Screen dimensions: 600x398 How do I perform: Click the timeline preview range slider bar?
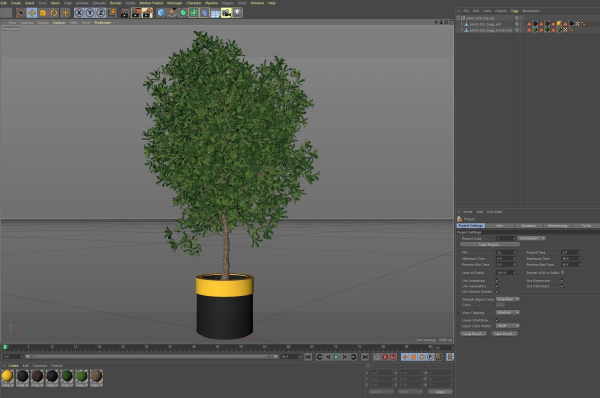151,356
